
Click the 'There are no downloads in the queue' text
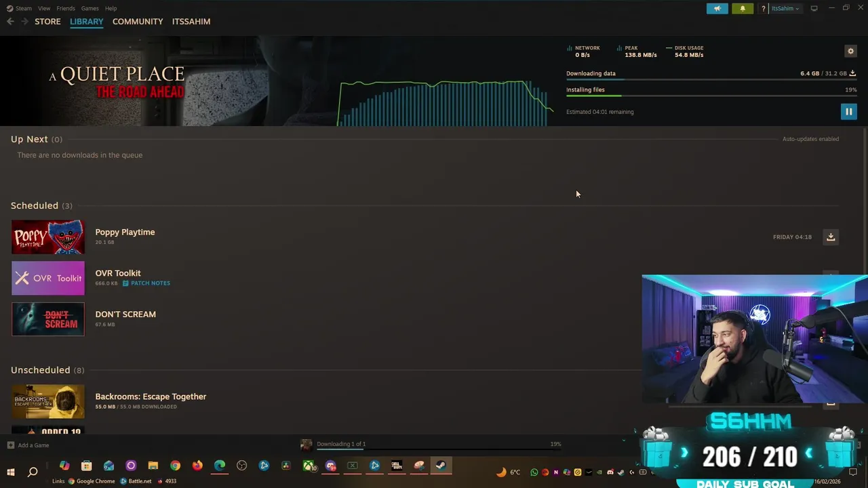tap(79, 155)
